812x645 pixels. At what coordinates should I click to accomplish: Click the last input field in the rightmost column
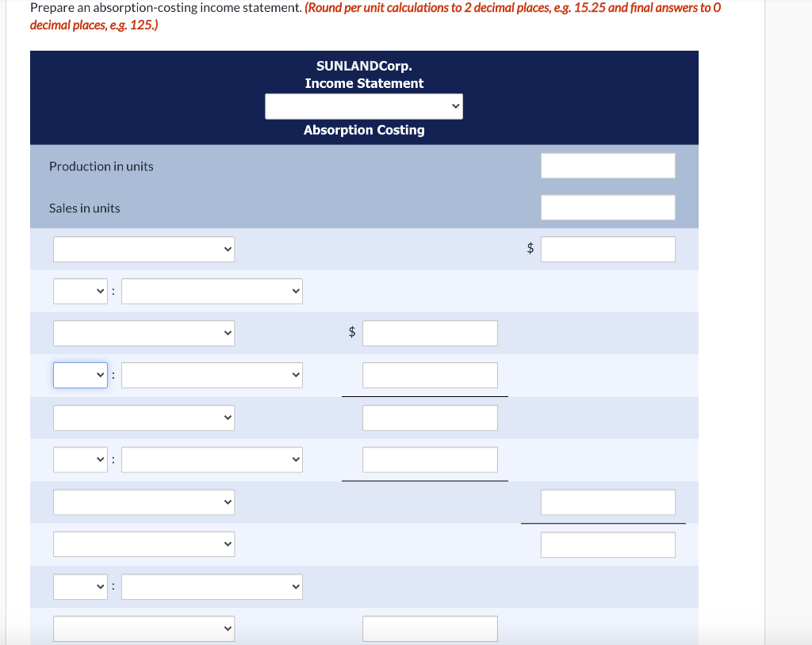point(607,544)
